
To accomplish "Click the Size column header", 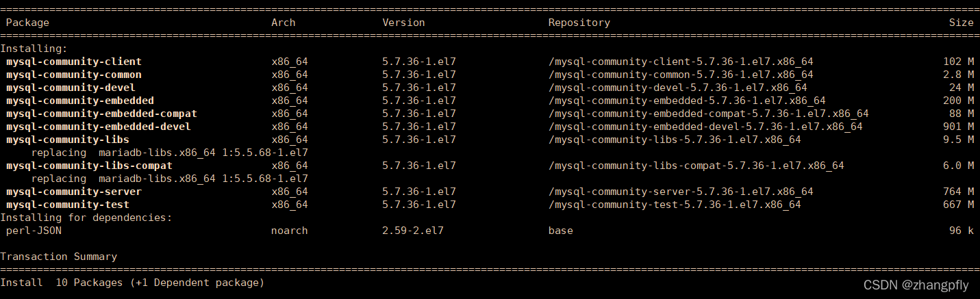I will point(961,23).
